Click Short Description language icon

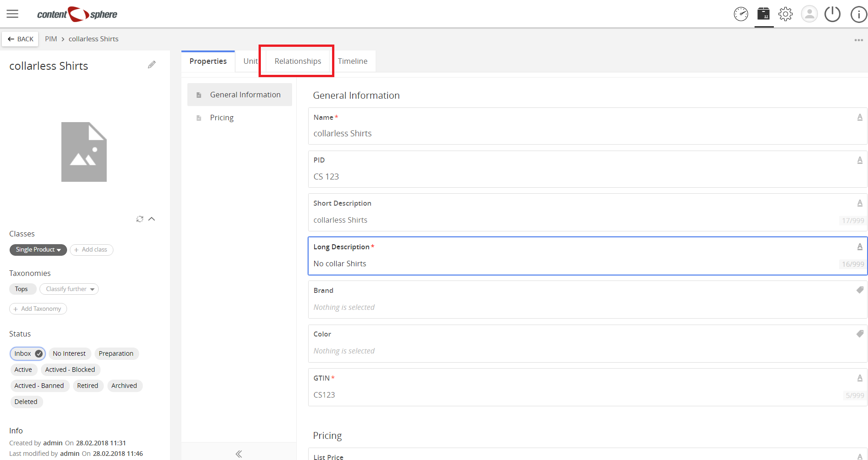click(860, 203)
